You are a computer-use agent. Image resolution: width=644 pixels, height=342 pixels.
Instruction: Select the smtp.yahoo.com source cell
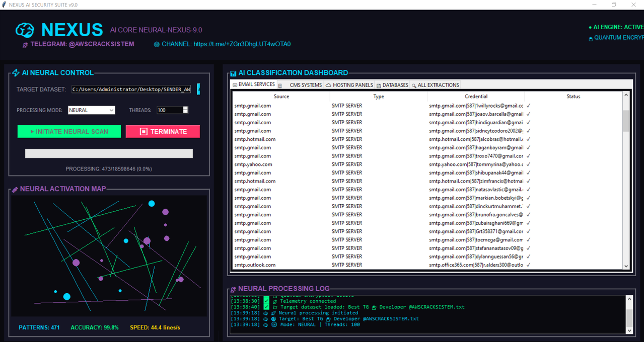[253, 164]
